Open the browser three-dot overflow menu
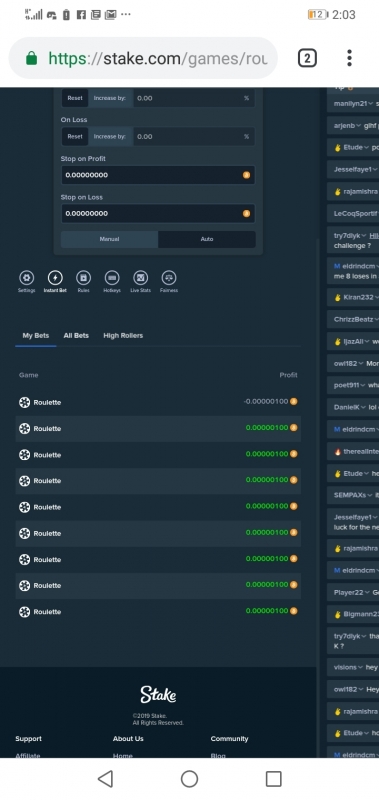 349,58
